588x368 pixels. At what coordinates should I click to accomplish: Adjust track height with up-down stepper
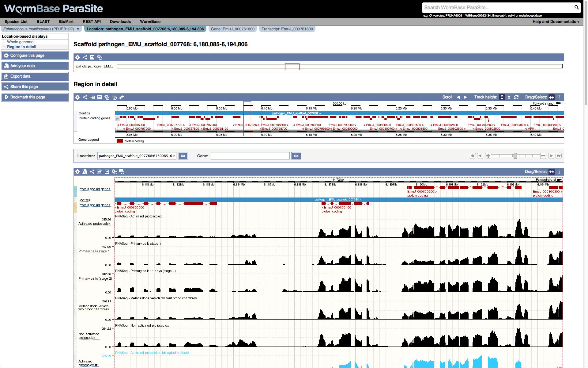[509, 97]
